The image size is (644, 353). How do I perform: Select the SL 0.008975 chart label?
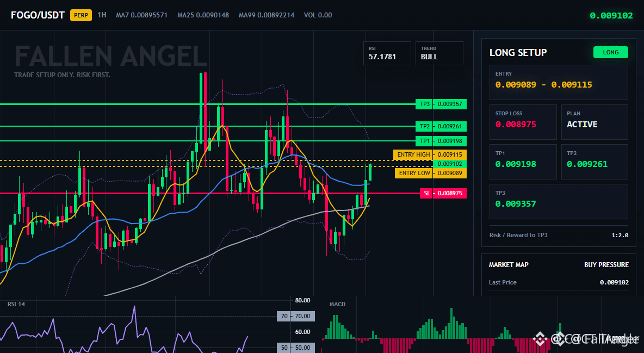443,193
